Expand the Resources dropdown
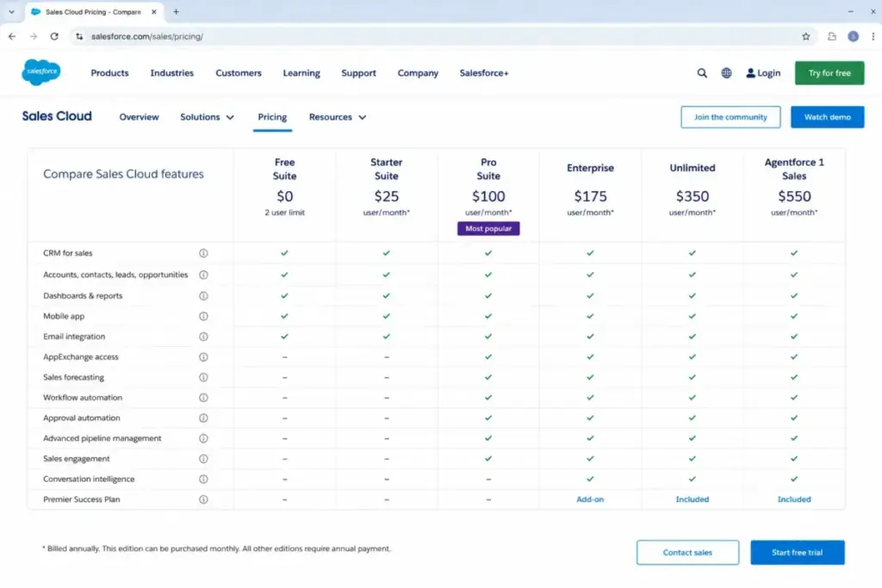The image size is (882, 588). (338, 117)
